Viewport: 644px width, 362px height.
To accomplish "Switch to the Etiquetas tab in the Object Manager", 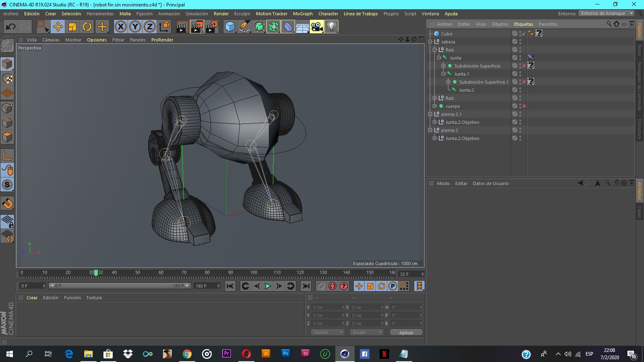I will coord(524,24).
